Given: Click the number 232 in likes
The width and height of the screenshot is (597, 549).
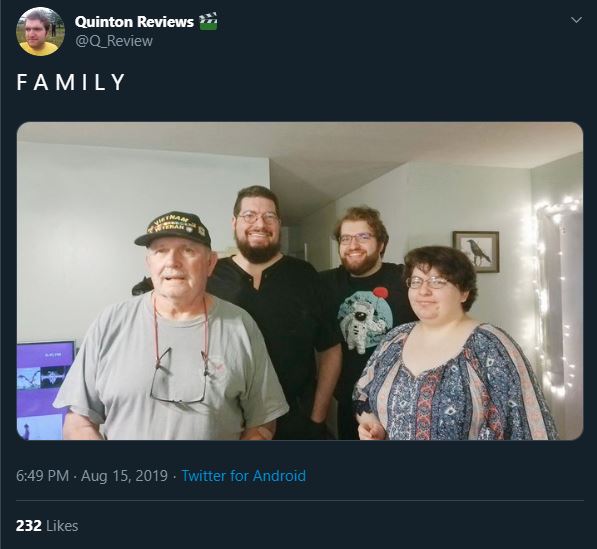Looking at the screenshot, I should pos(29,526).
